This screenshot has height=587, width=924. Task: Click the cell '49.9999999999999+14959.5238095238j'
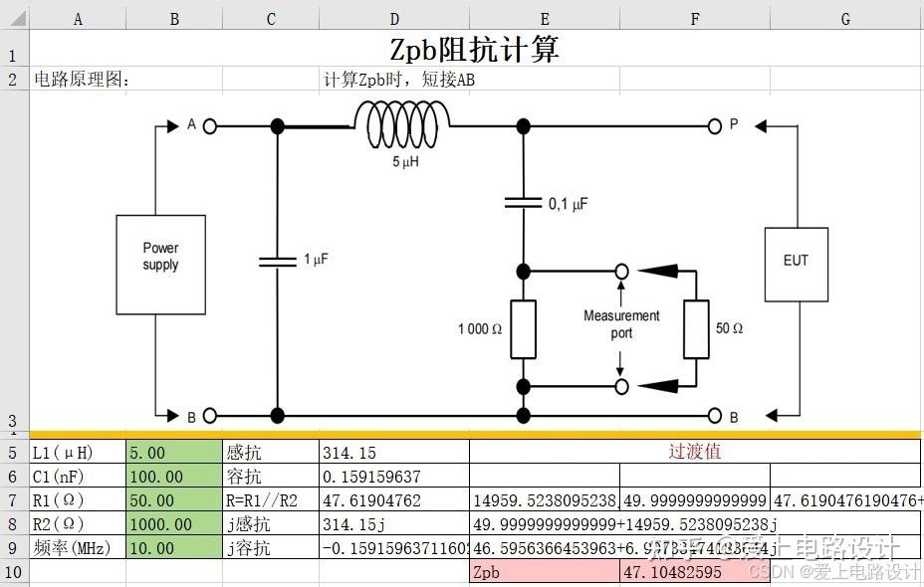coord(695,523)
